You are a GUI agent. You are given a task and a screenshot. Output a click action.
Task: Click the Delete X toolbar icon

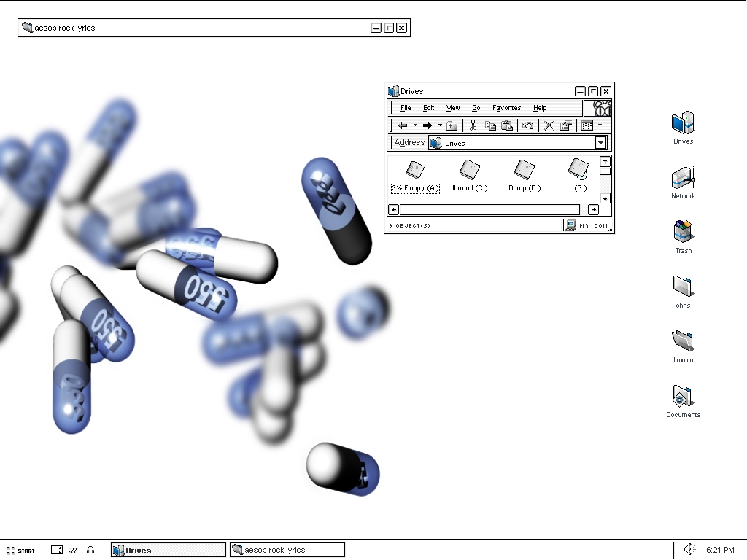549,125
